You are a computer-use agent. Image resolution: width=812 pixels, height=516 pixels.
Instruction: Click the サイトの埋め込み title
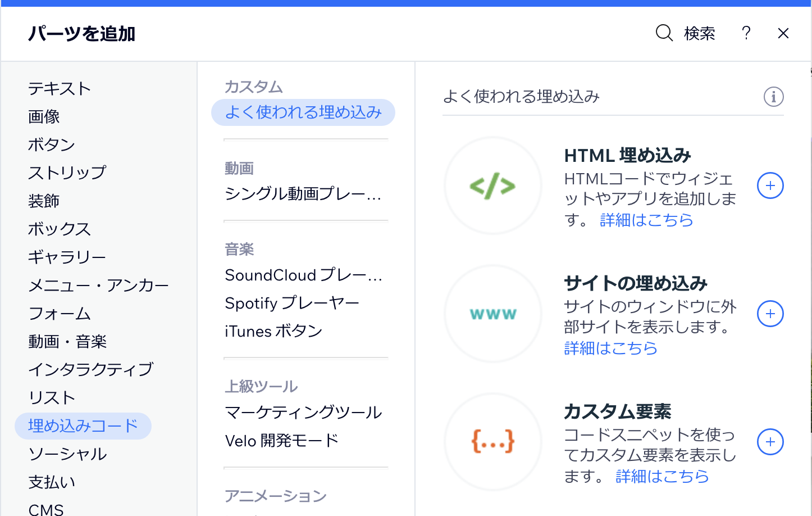tap(636, 283)
